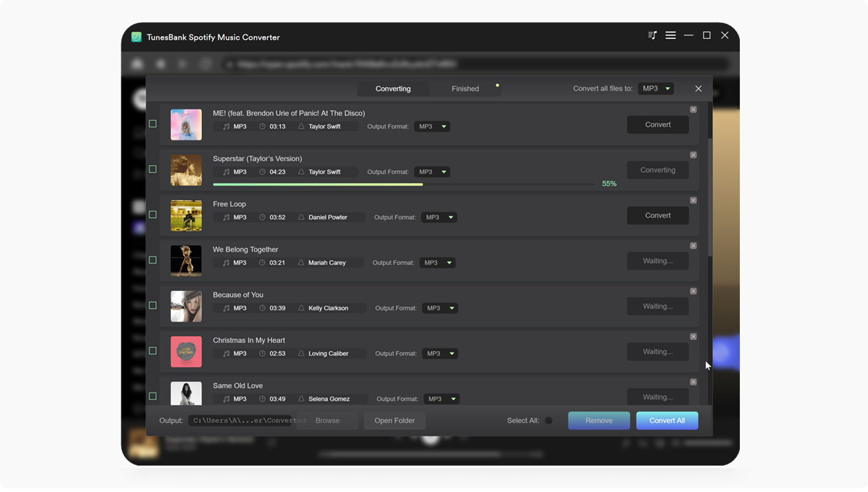Open the Superstar album cover thumbnail
Viewport: 868px width, 492px height.
click(x=186, y=170)
